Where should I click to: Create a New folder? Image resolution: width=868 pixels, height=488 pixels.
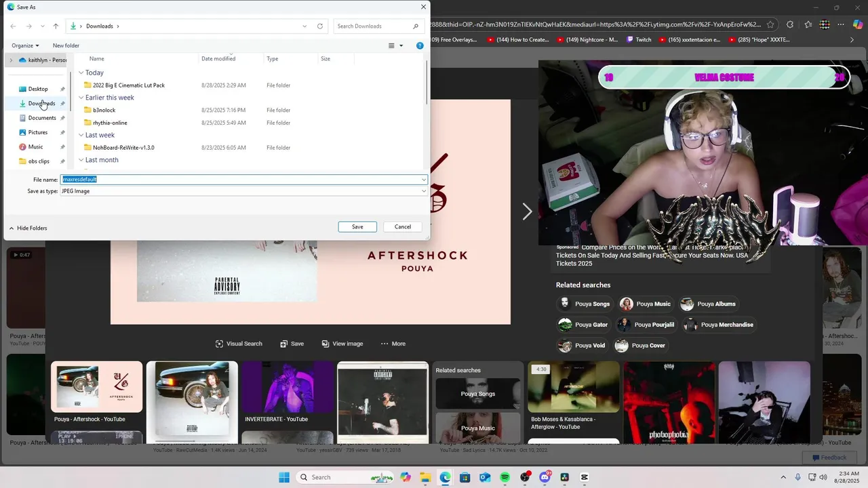(66, 45)
